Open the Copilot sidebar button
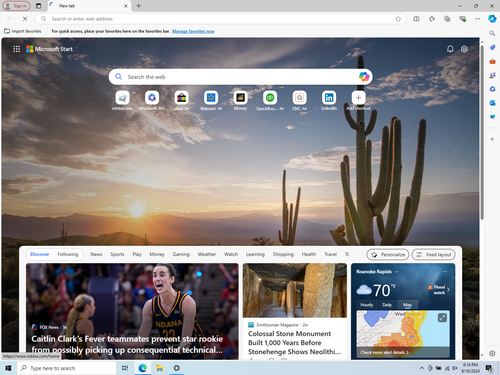Image resolution: width=500 pixels, height=375 pixels. coord(492,19)
